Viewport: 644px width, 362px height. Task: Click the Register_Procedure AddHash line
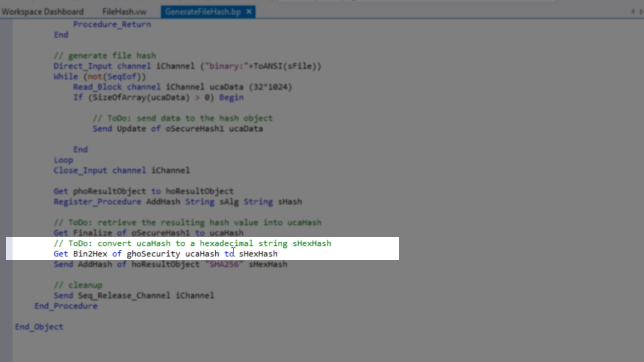coord(178,202)
